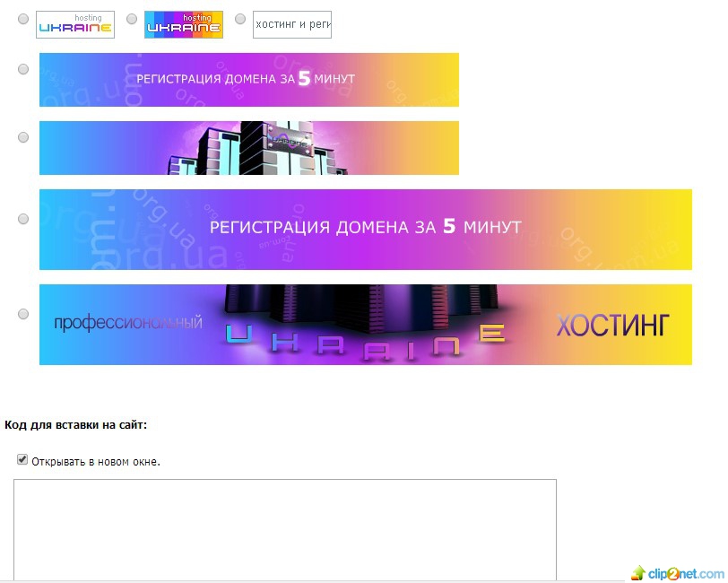
Task: Click the 'Код для вставки на сайт:' heading
Action: pyautogui.click(x=75, y=425)
